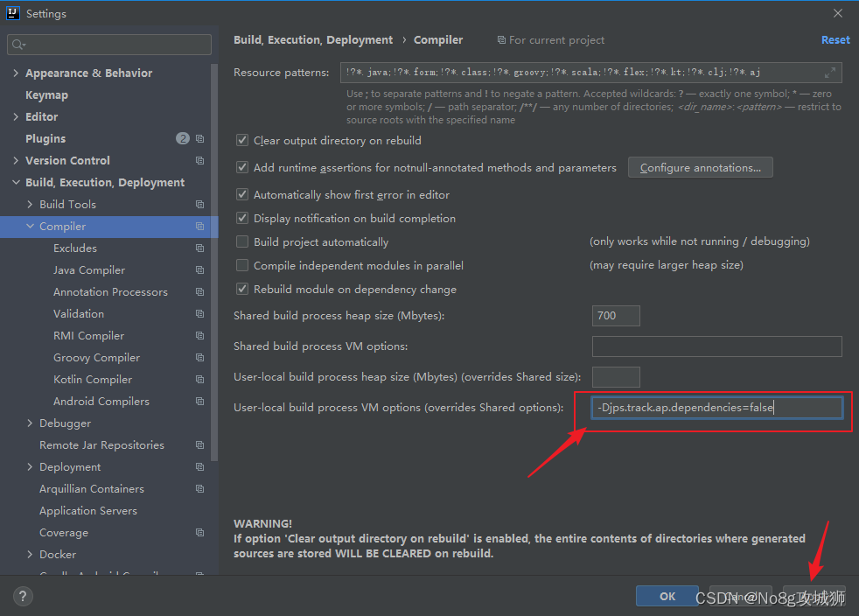Click the Help question mark icon at bottom left
859x616 pixels.
(23, 596)
